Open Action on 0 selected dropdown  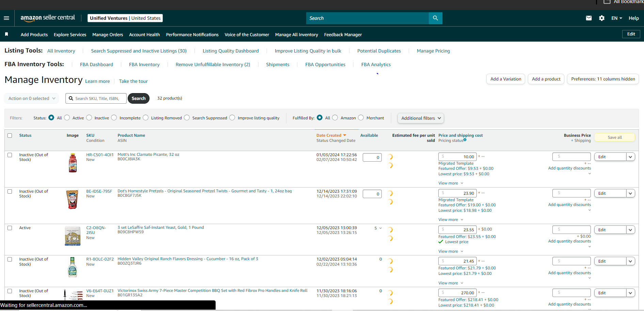coord(32,99)
